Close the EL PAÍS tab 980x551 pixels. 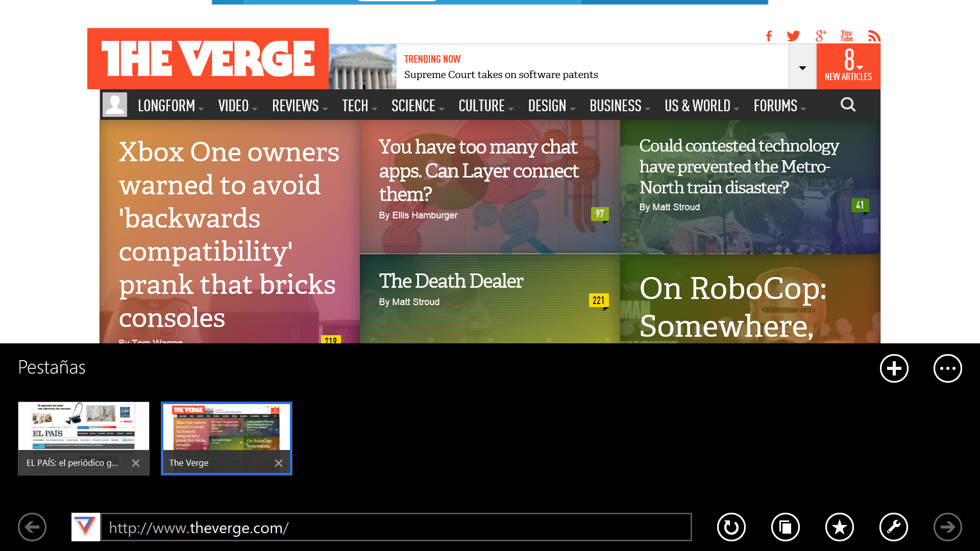(x=135, y=463)
